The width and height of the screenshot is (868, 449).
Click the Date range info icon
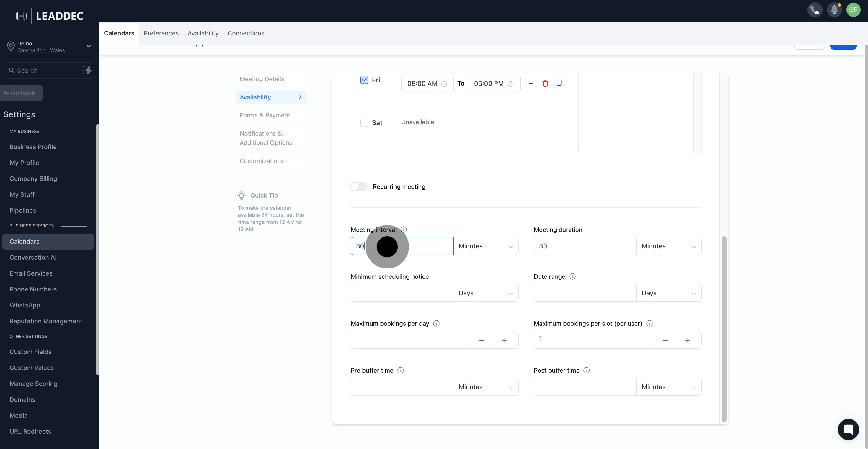coord(572,276)
